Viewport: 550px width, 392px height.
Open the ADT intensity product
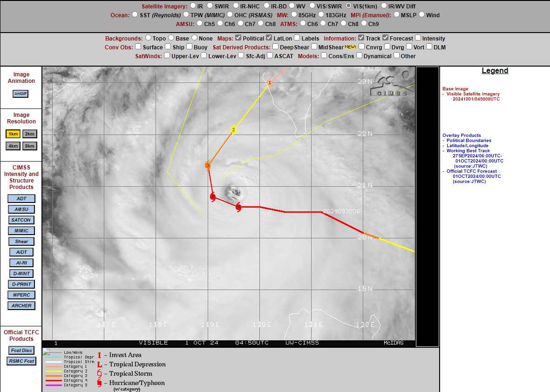pyautogui.click(x=21, y=198)
